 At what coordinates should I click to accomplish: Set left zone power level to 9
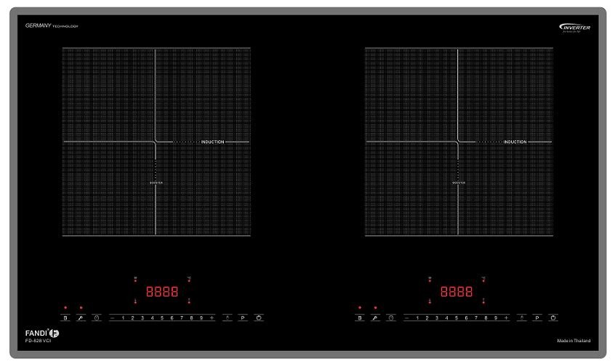click(201, 318)
